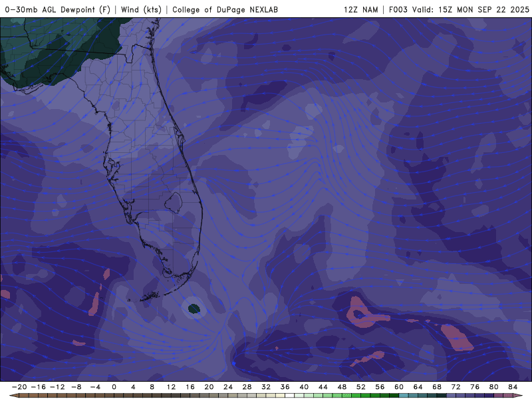Click the 68 label on the color scale
The width and height of the screenshot is (532, 399).
(x=437, y=387)
